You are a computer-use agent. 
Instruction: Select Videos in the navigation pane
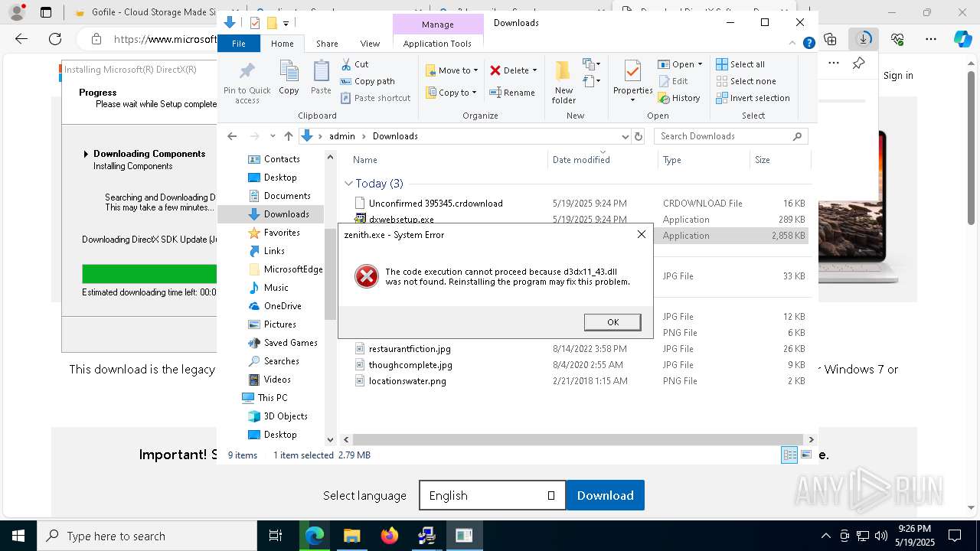tap(277, 380)
